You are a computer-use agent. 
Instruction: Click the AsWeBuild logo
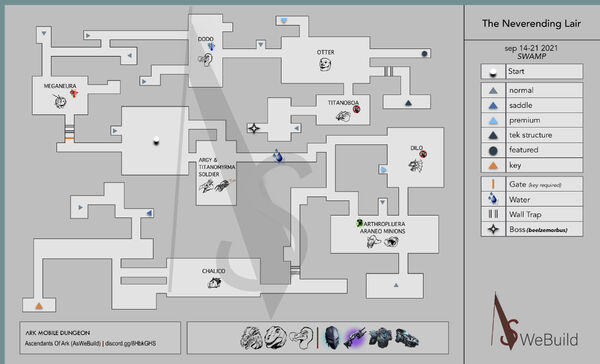point(535,322)
